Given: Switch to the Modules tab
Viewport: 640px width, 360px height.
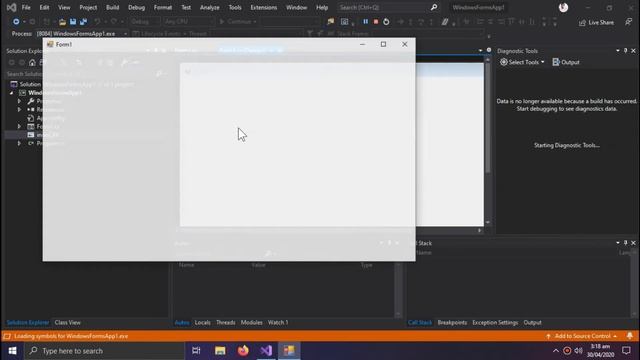Looking at the screenshot, I should [x=251, y=322].
